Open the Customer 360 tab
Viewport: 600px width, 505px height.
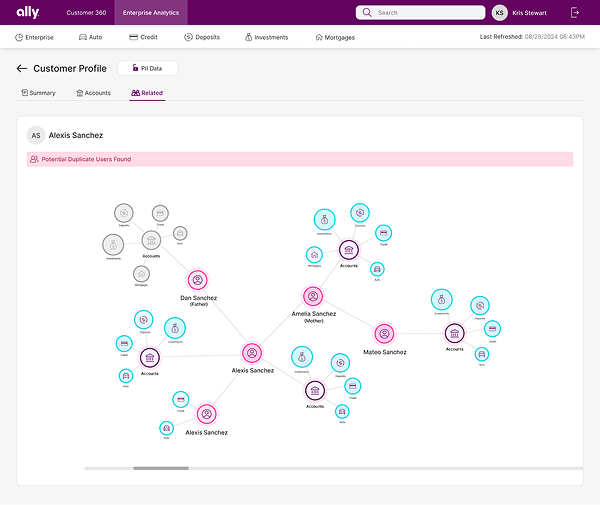click(x=86, y=13)
